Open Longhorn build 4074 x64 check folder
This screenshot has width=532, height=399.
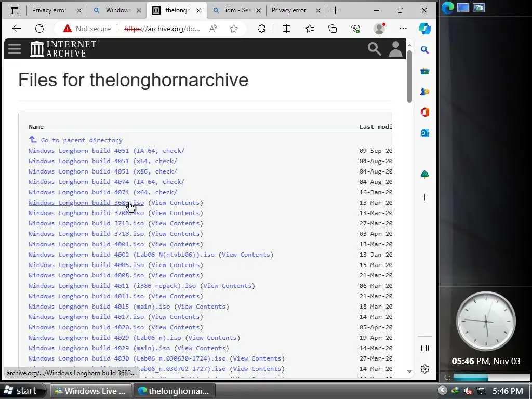(103, 192)
